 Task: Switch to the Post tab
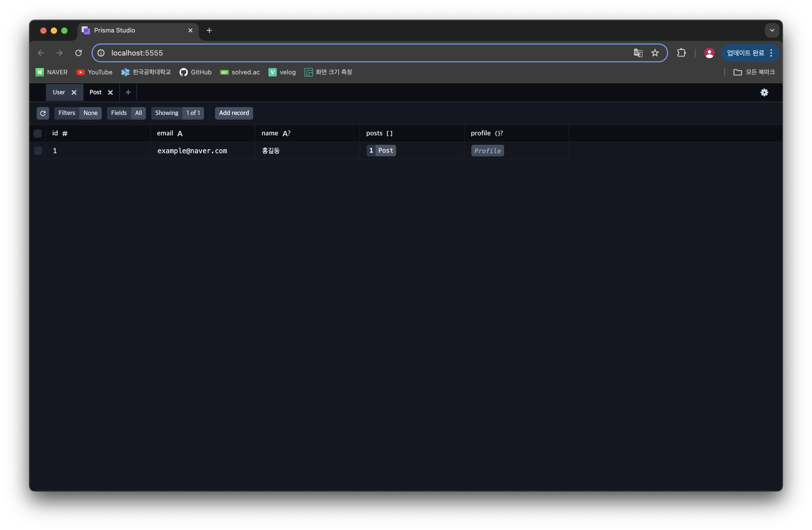[95, 92]
